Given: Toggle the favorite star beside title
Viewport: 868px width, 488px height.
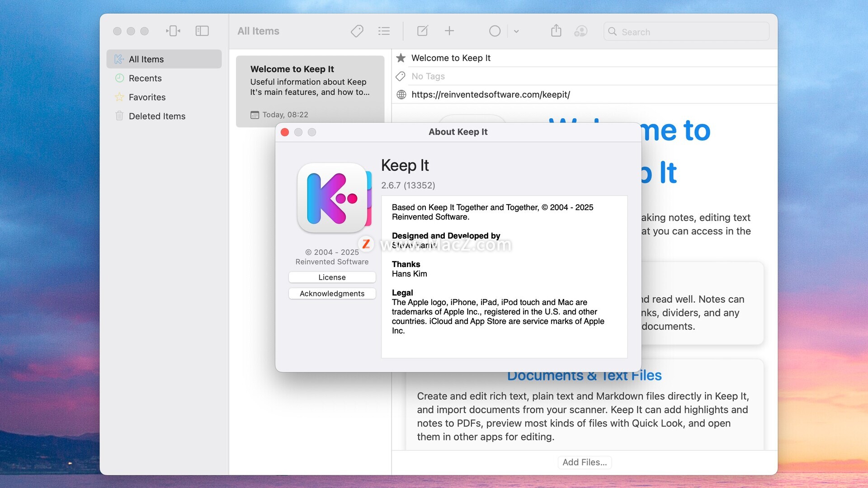Looking at the screenshot, I should [401, 58].
